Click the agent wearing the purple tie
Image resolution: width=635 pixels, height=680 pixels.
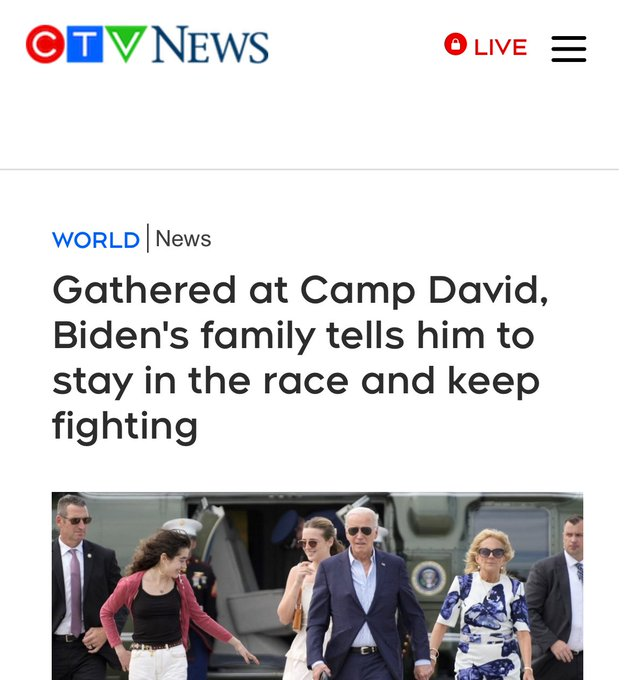[82, 590]
